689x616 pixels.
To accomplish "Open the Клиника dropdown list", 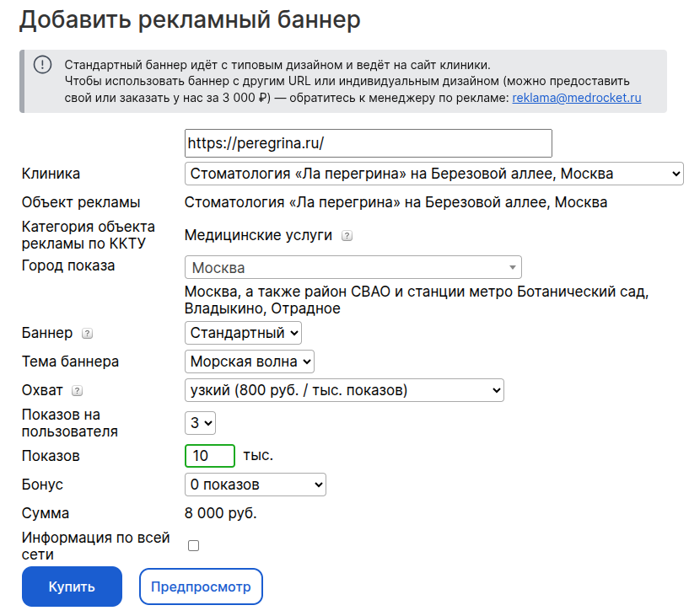I will tap(433, 174).
